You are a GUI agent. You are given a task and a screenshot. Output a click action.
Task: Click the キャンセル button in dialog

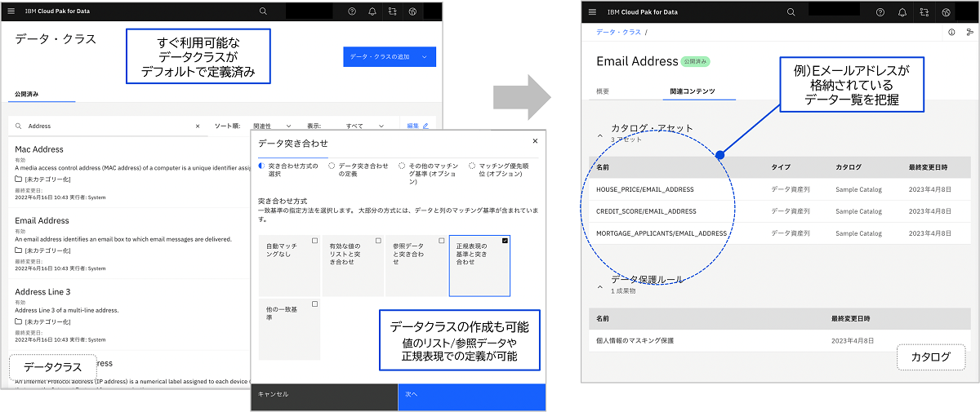pos(325,396)
